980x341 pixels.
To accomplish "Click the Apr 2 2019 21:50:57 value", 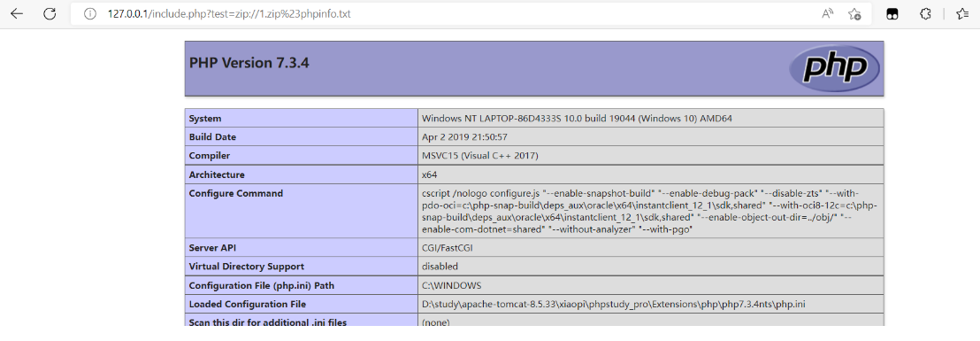I will tap(464, 136).
